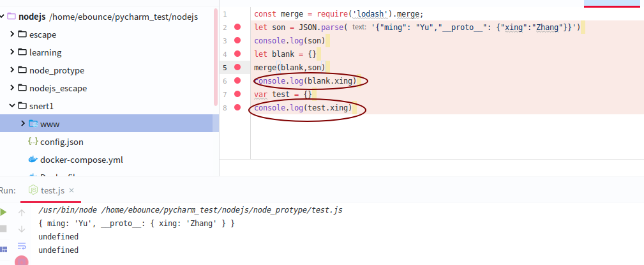Toggle soft-wrap icon in Run console
This screenshot has height=265, width=644.
(22, 246)
